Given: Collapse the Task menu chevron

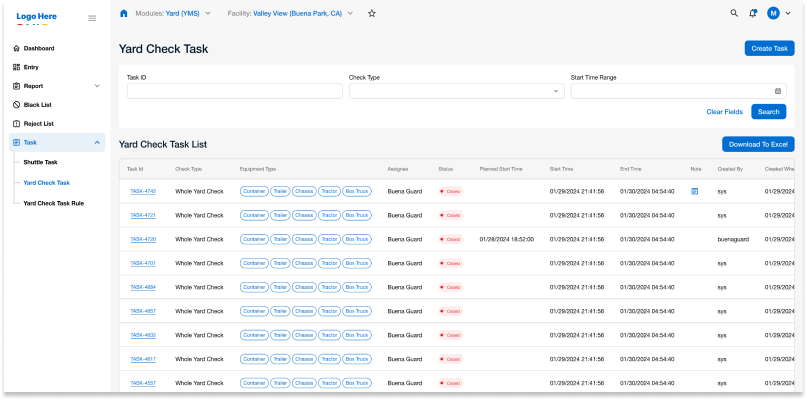Looking at the screenshot, I should point(97,143).
